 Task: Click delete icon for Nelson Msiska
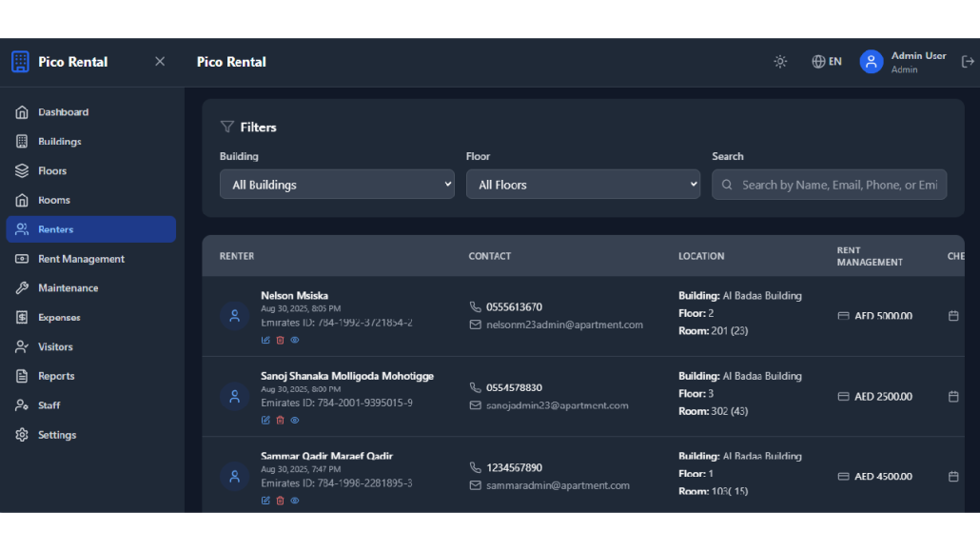point(280,340)
